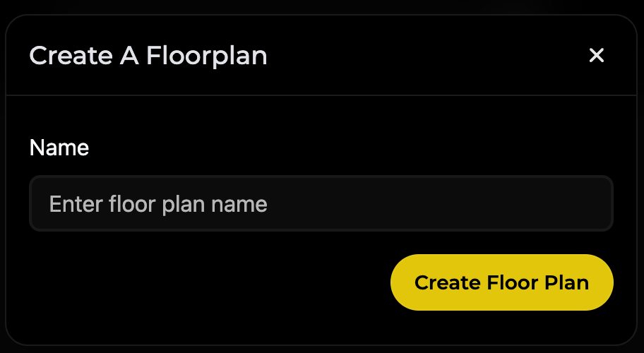Focus the floor plan name field

[321, 203]
